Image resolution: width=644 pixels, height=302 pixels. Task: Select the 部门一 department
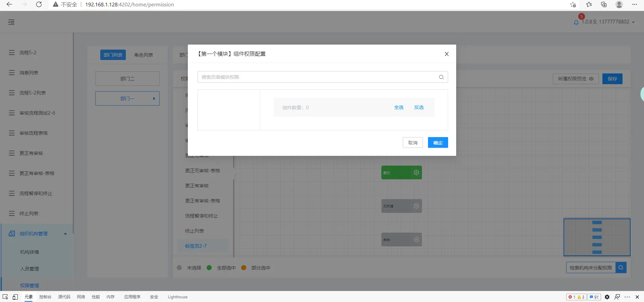coord(127,99)
